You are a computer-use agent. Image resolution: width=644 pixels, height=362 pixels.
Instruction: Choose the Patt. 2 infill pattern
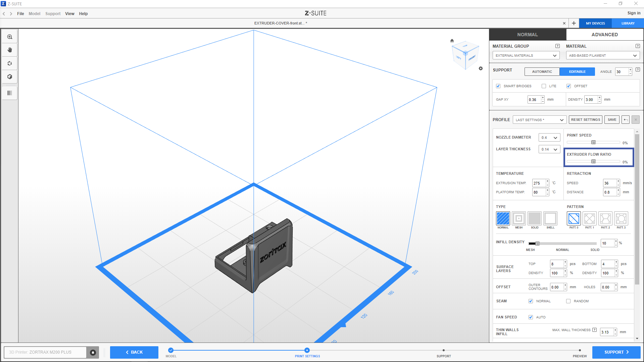pos(605,219)
